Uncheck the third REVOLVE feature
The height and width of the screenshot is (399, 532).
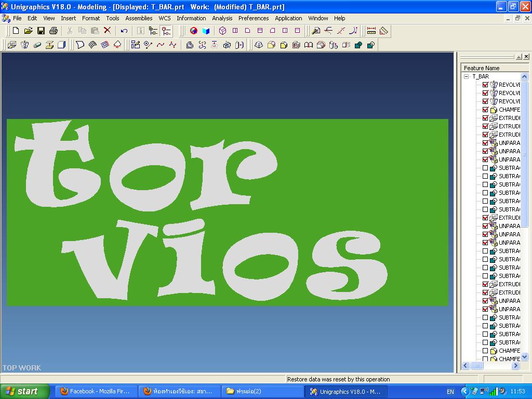tap(485, 101)
